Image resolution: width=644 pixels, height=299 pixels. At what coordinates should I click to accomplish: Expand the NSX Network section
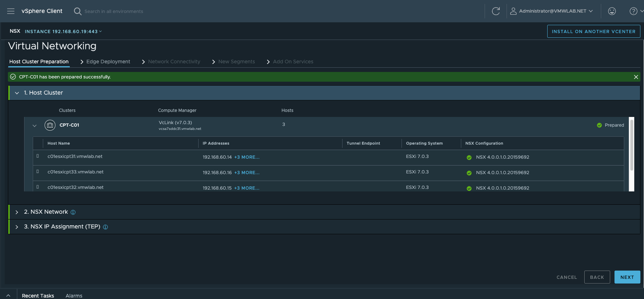pyautogui.click(x=17, y=212)
